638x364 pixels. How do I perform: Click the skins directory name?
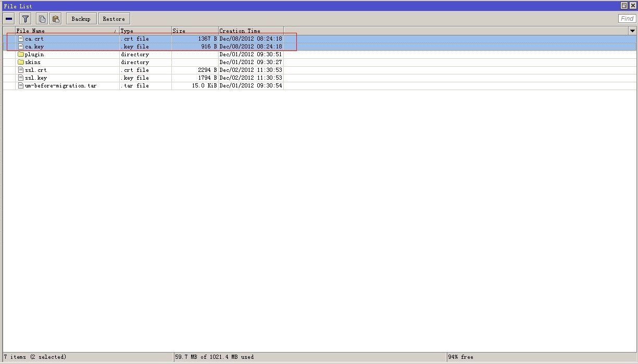tap(33, 62)
